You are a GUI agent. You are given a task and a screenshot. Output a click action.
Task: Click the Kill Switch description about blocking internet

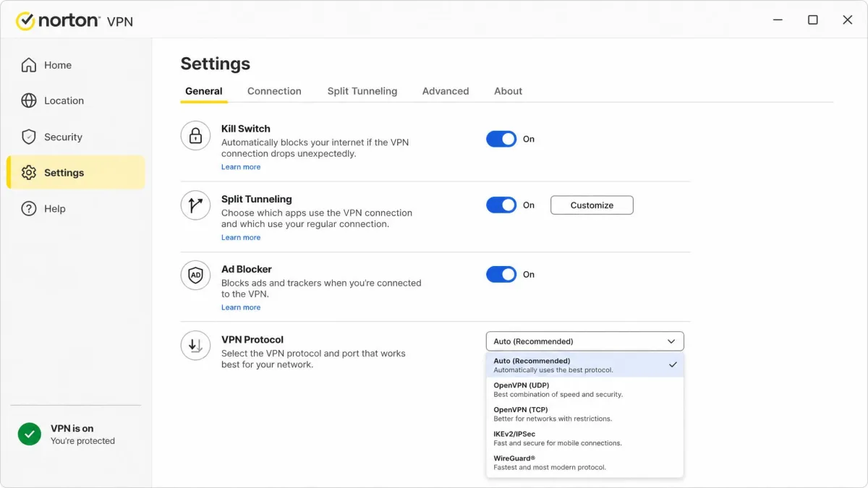click(x=315, y=148)
